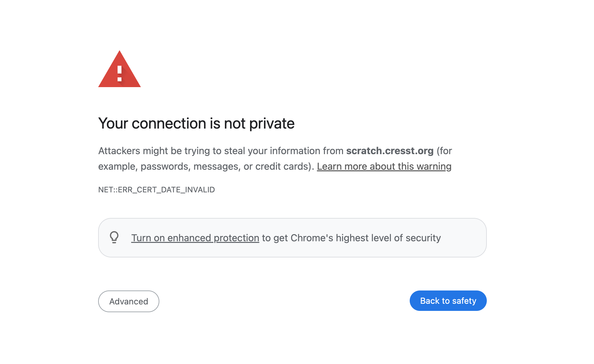Expand advanced options for this warning
This screenshot has width=594, height=364.
[129, 301]
